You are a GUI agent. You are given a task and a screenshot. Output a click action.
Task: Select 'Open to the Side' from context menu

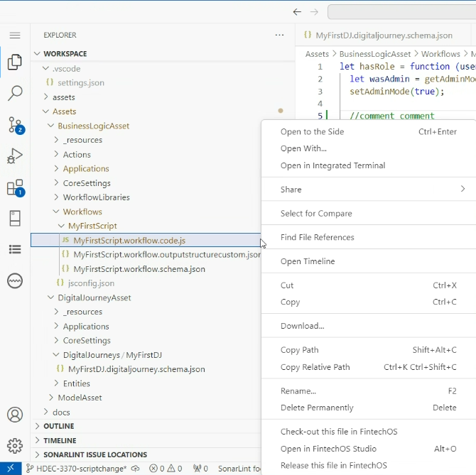(312, 131)
